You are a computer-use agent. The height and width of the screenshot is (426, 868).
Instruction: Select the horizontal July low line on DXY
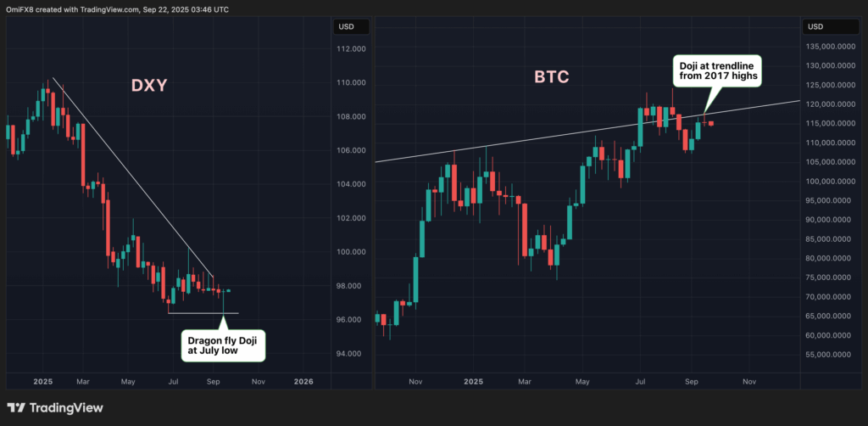click(203, 313)
